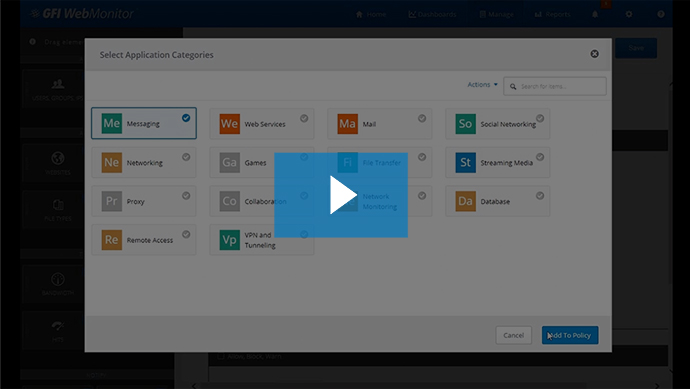Click the GFI WebMonitor logo
The image size is (690, 389).
(x=82, y=14)
